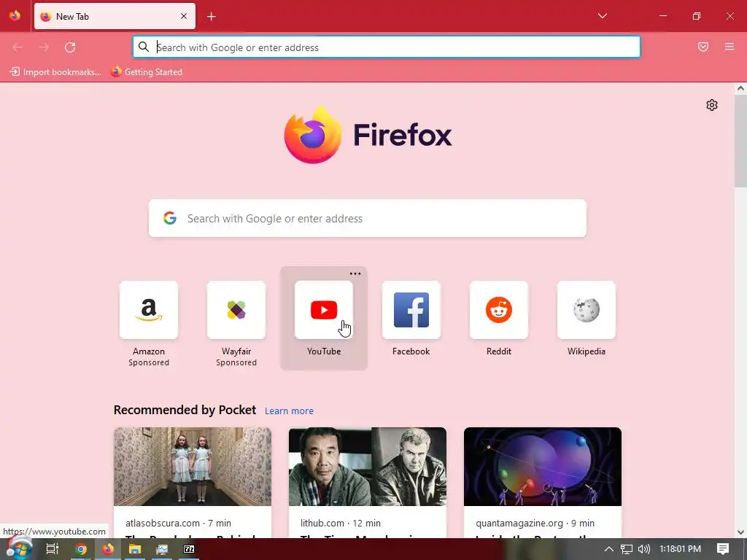This screenshot has height=560, width=747.
Task: Open the atlasobscura.com article thumbnail
Action: coord(193,467)
